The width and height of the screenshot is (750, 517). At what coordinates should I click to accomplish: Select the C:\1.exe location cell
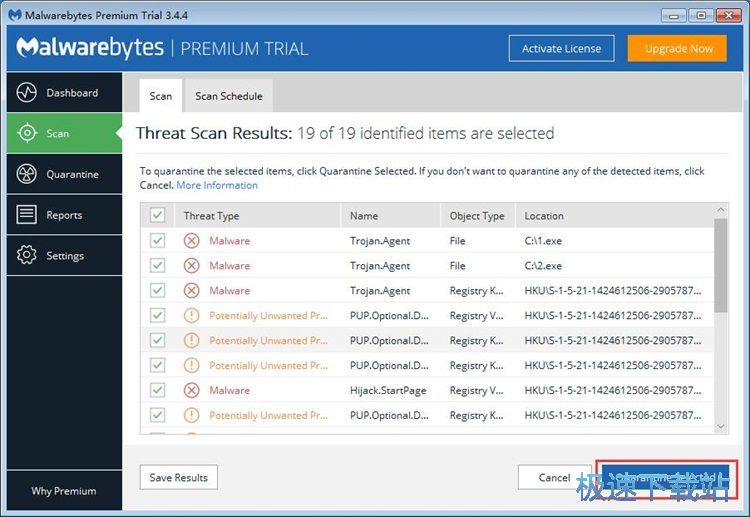pyautogui.click(x=543, y=241)
